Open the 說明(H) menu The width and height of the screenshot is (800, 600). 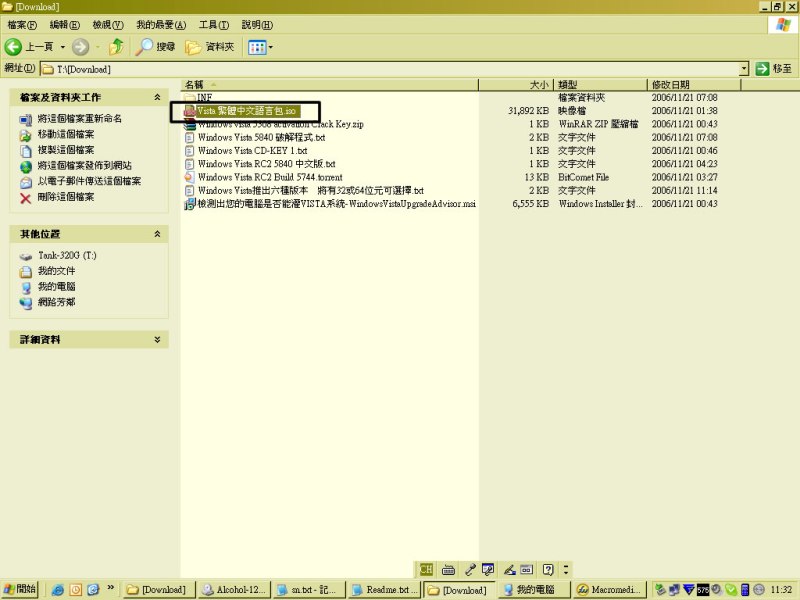[257, 24]
